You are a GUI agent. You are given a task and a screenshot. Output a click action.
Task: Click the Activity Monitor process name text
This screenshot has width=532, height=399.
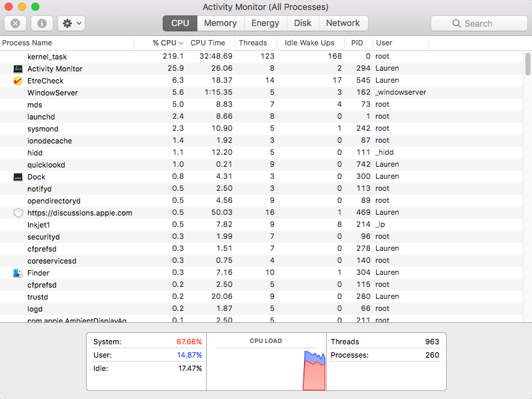pyautogui.click(x=55, y=69)
